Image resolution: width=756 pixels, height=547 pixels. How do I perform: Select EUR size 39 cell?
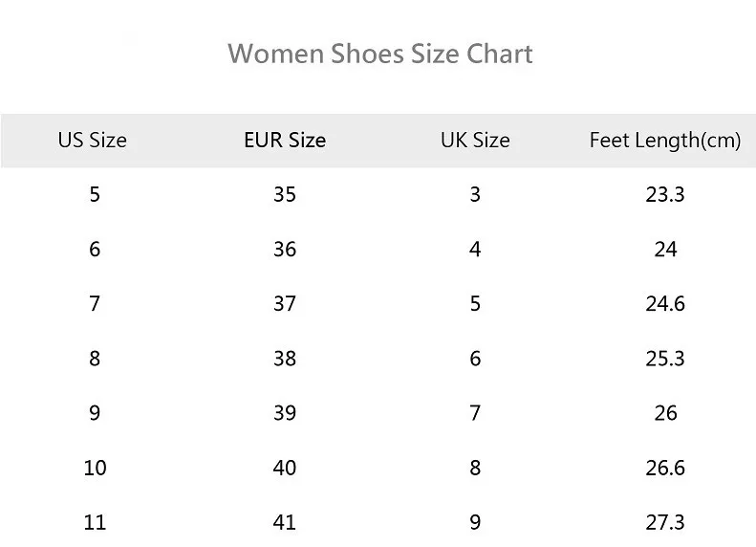click(285, 413)
